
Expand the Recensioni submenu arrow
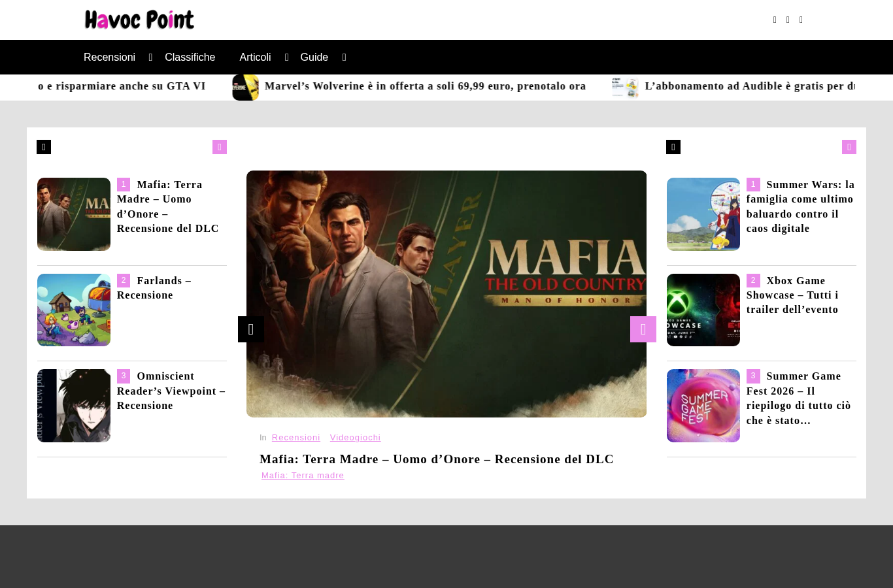[150, 57]
